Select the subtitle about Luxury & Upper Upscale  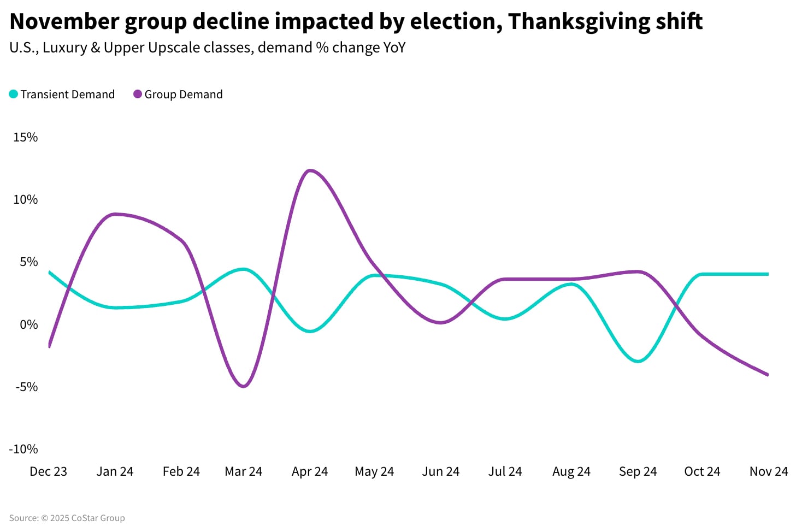(208, 48)
